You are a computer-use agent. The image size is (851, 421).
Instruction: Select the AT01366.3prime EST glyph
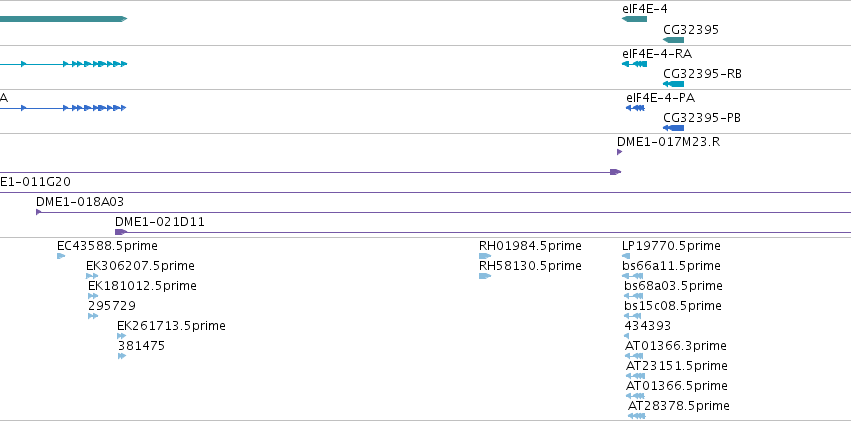[x=636, y=356]
